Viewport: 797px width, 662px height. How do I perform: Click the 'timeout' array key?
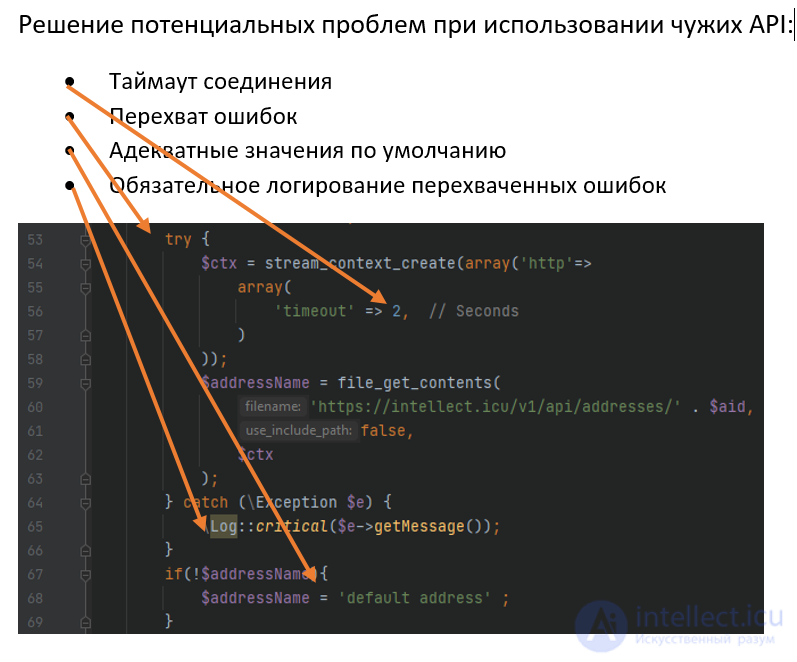coord(315,311)
